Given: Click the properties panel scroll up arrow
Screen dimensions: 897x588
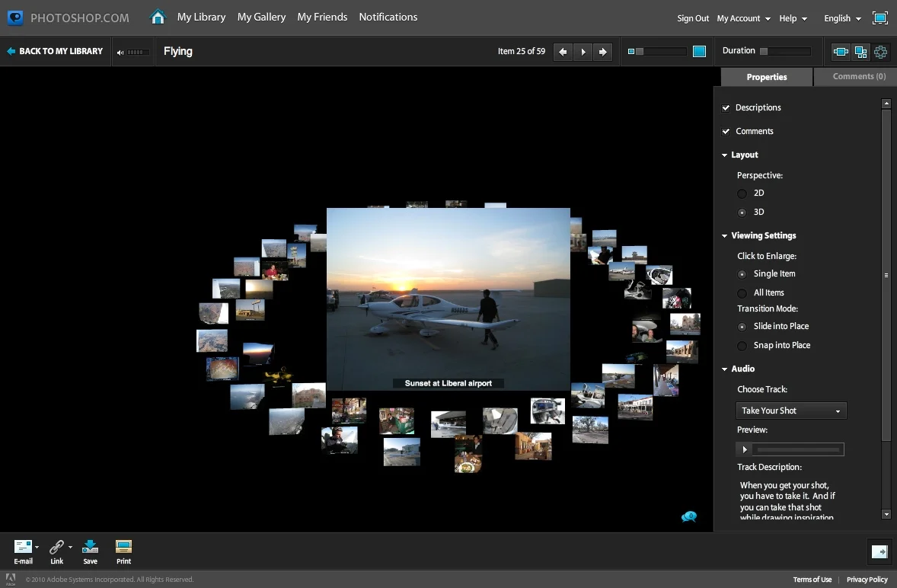Looking at the screenshot, I should pyautogui.click(x=886, y=104).
